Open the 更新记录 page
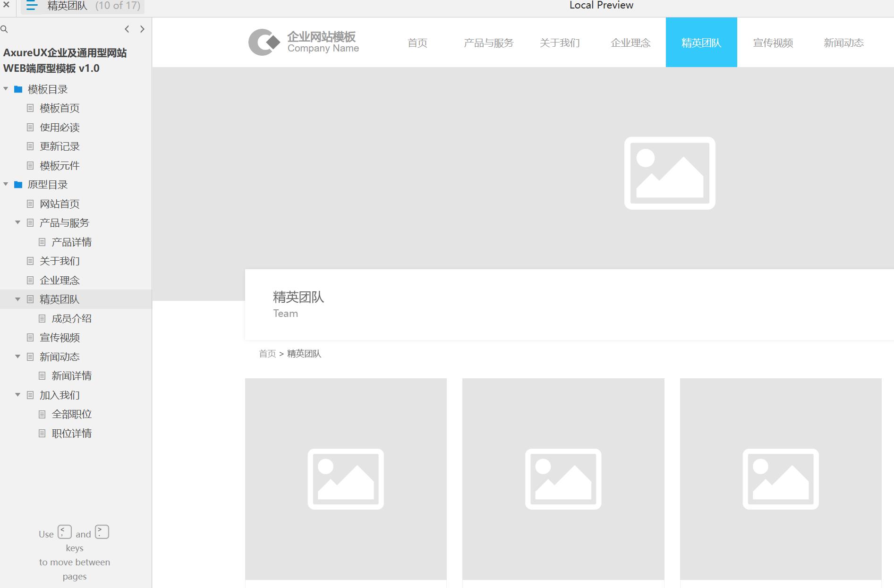The width and height of the screenshot is (894, 588). click(60, 146)
